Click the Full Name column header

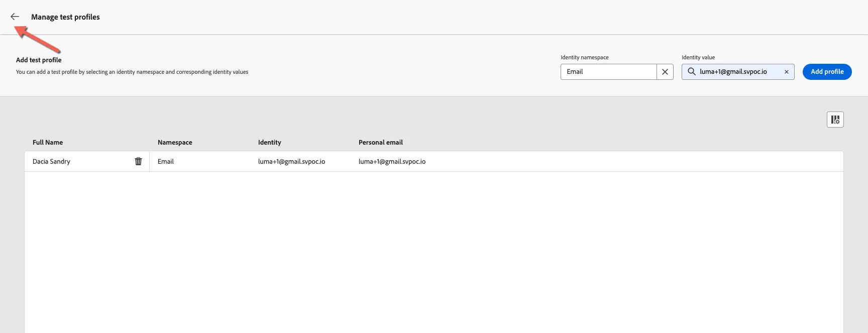tap(48, 143)
